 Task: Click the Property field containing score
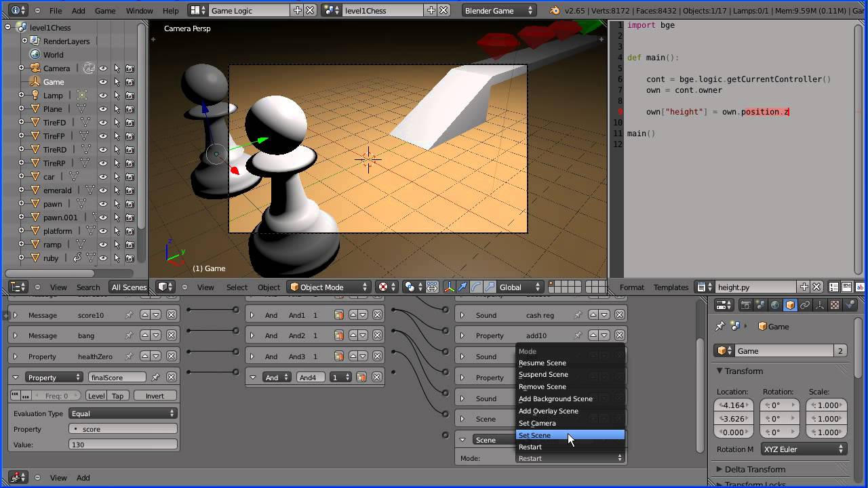pos(123,429)
